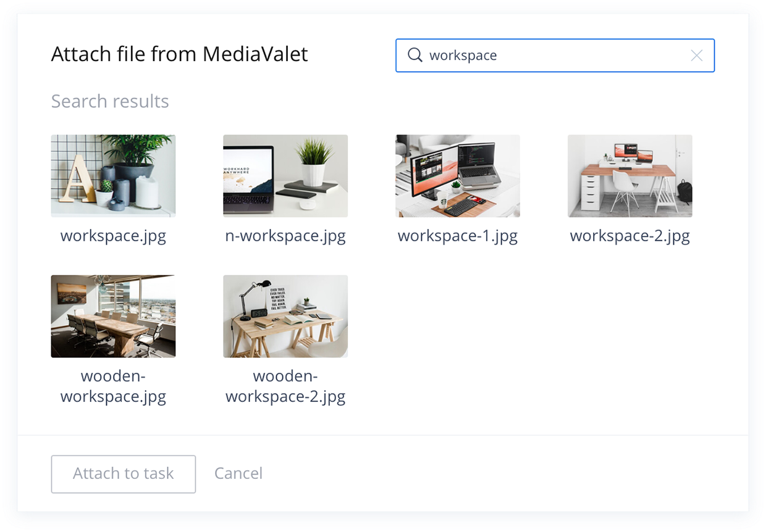
Task: Pick the workspace-2.jpg white desk thumbnail
Action: point(629,176)
